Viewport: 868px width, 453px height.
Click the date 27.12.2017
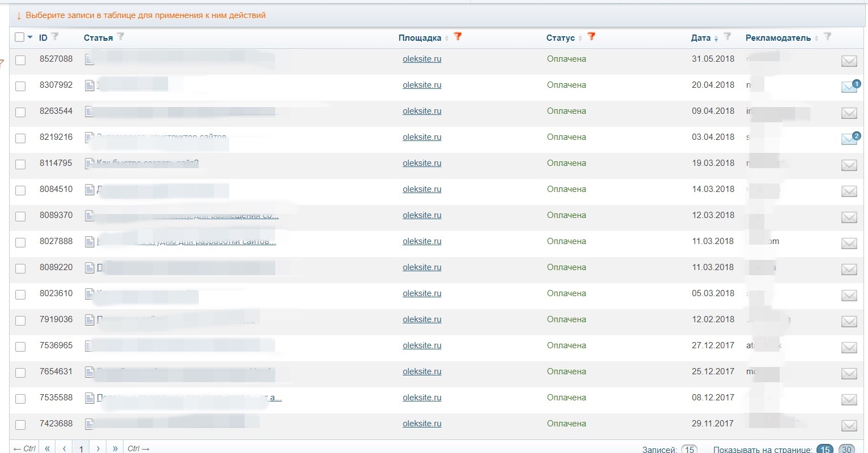pyautogui.click(x=713, y=345)
